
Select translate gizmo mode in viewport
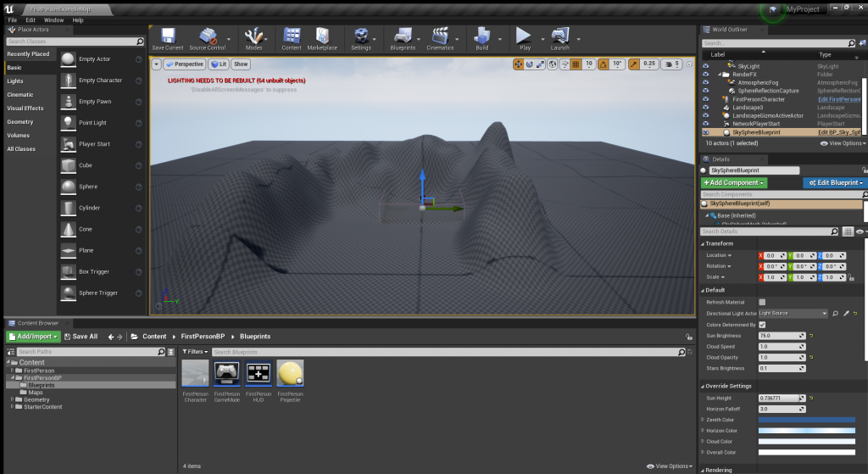(x=518, y=64)
